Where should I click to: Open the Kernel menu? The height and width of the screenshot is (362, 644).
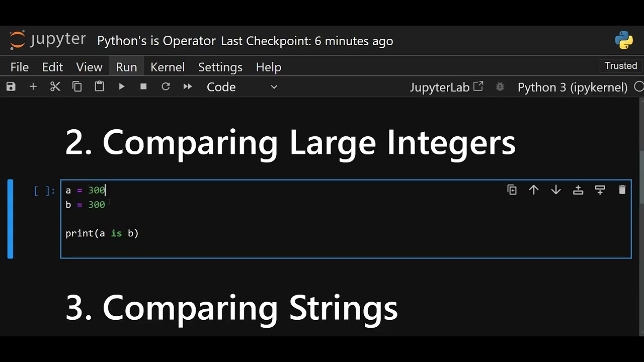tap(168, 67)
